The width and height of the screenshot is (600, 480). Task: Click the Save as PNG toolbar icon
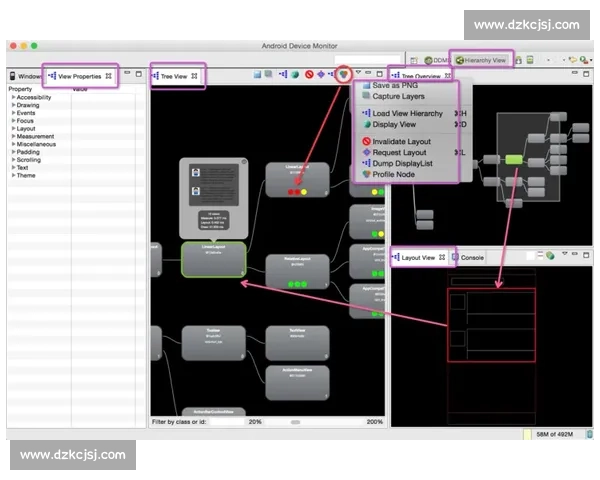tap(257, 74)
